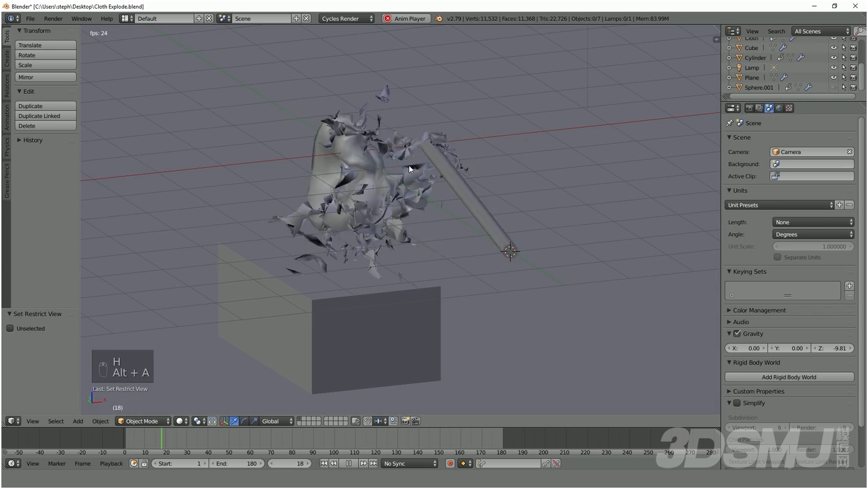Screen dimensions: 868x489
Task: Click the Anim Player button
Action: (406, 18)
